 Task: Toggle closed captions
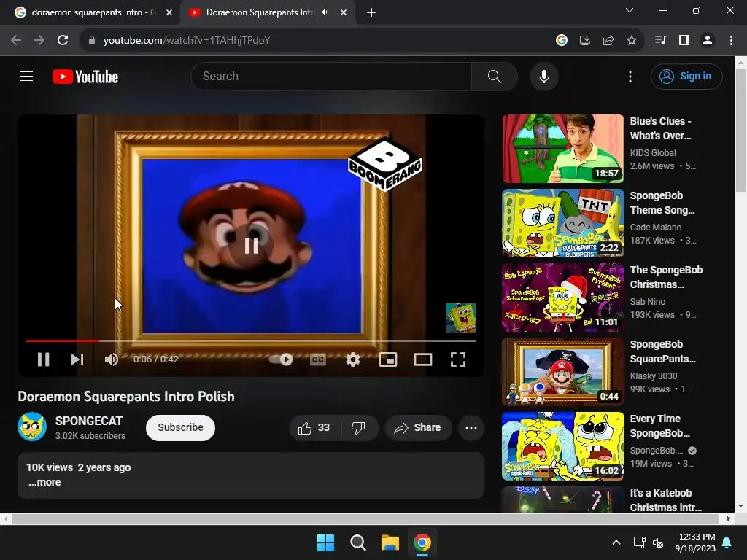click(318, 359)
